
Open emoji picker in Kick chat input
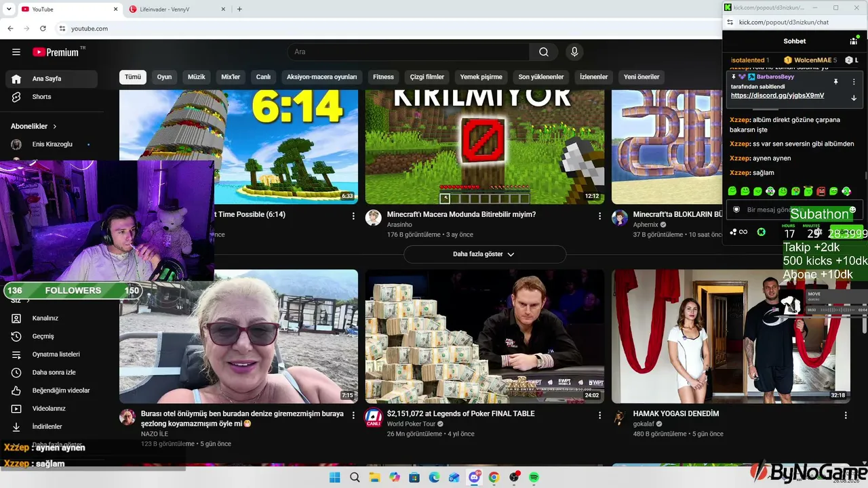[x=852, y=209]
